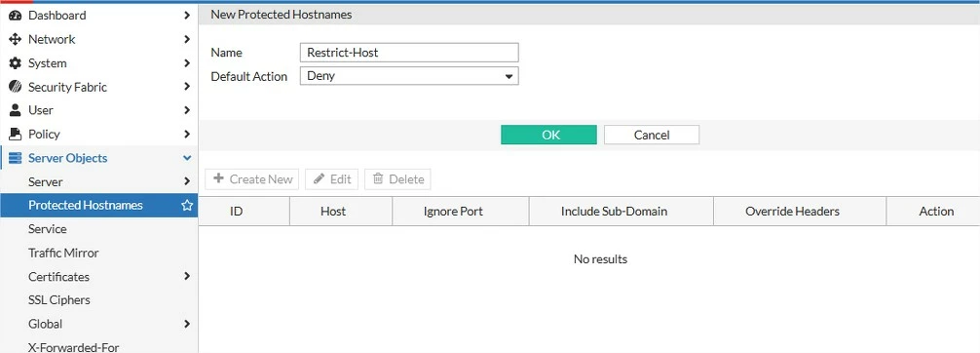Click the Cancel button
Image resolution: width=980 pixels, height=353 pixels.
652,135
